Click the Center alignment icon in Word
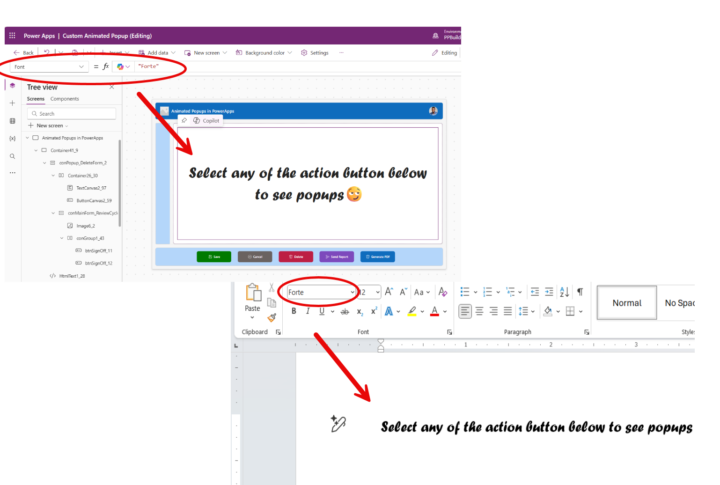720x485 pixels. click(479, 311)
